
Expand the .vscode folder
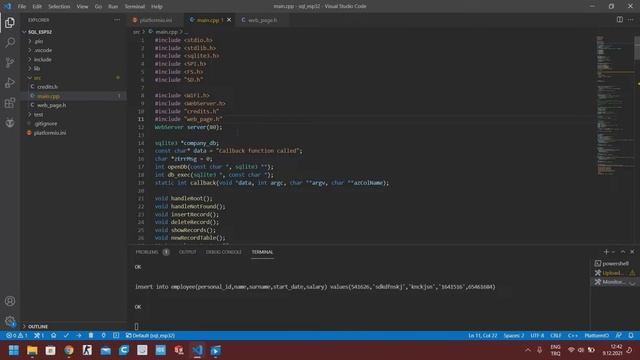(x=43, y=50)
